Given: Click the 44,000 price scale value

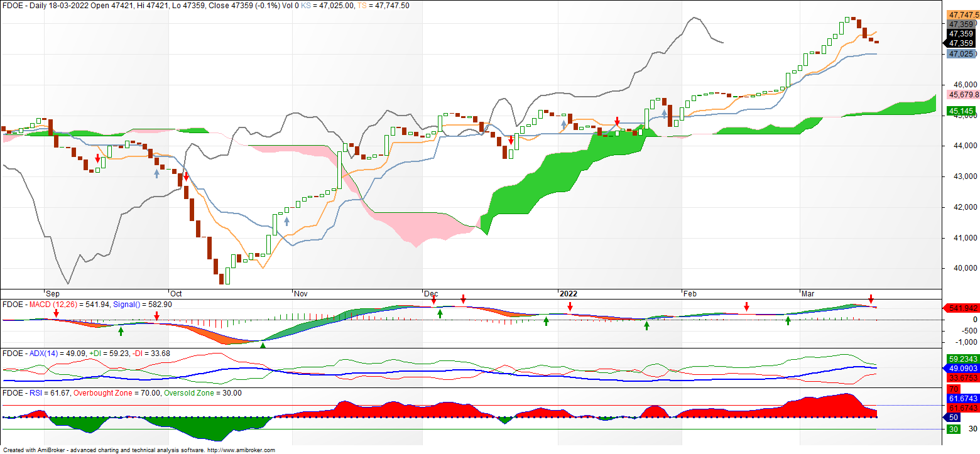Looking at the screenshot, I should [964, 146].
